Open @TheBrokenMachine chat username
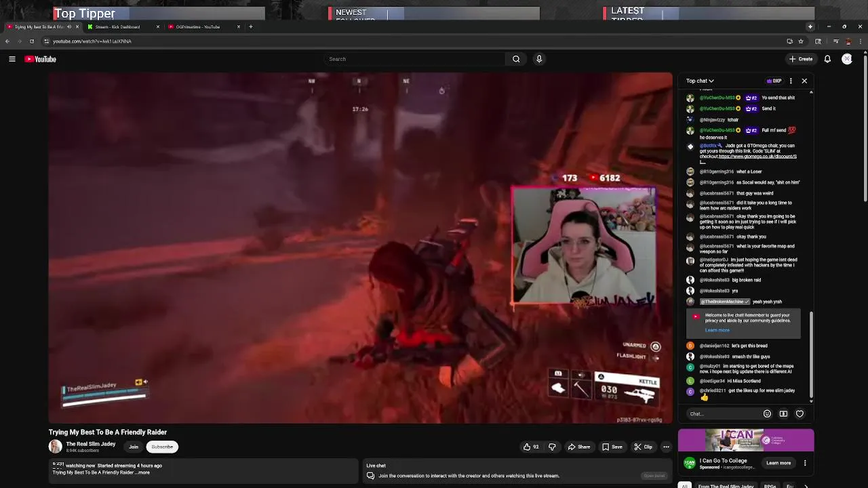Screen dimensions: 868x488 [724, 302]
